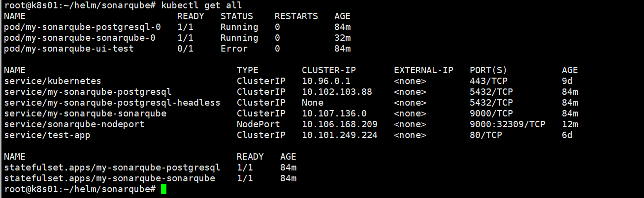
Task: Click the Error status of ui-test pod
Action: tap(234, 49)
